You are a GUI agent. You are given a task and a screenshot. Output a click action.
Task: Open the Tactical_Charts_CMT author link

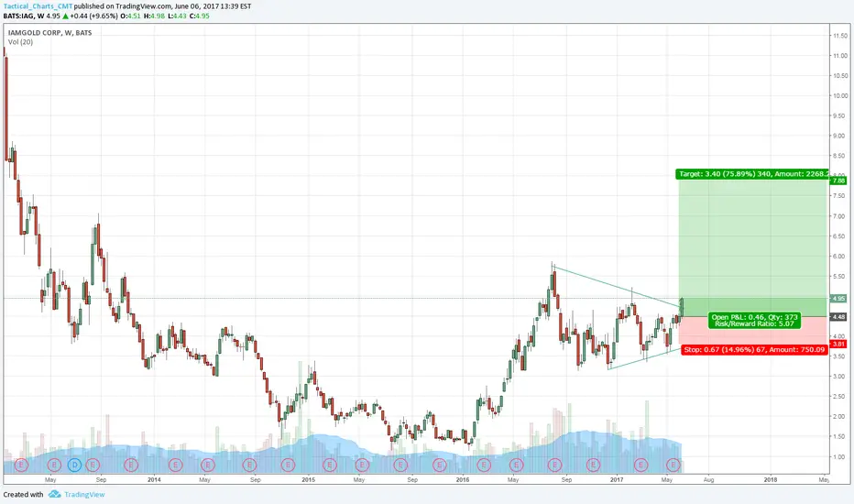point(38,6)
